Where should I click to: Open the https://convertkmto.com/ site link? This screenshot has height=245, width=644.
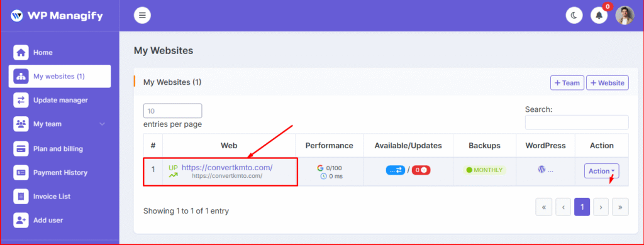pos(227,168)
